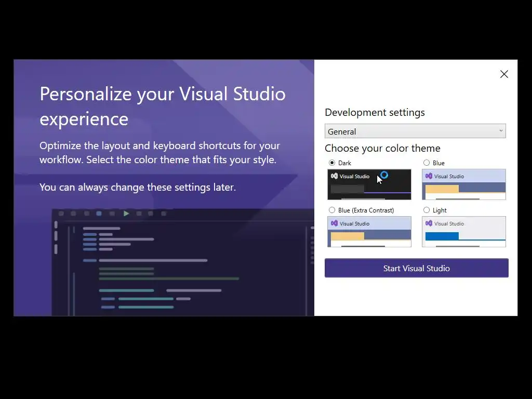Select the Light theme radio button
532x399 pixels.
click(x=427, y=210)
